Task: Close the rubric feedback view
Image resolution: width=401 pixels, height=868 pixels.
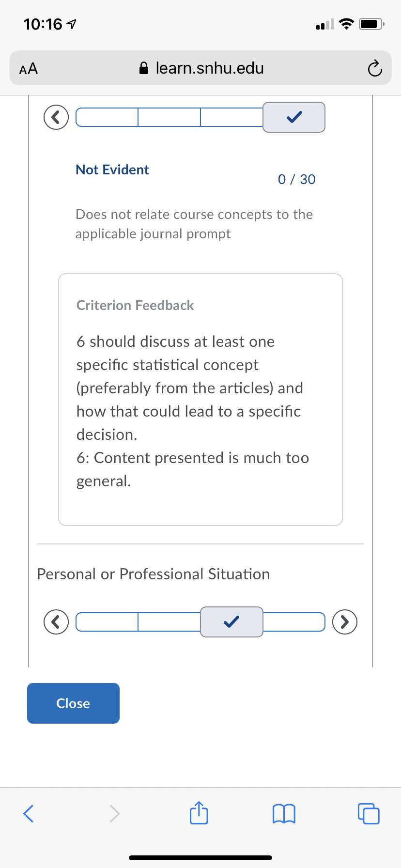Action: pyautogui.click(x=73, y=703)
